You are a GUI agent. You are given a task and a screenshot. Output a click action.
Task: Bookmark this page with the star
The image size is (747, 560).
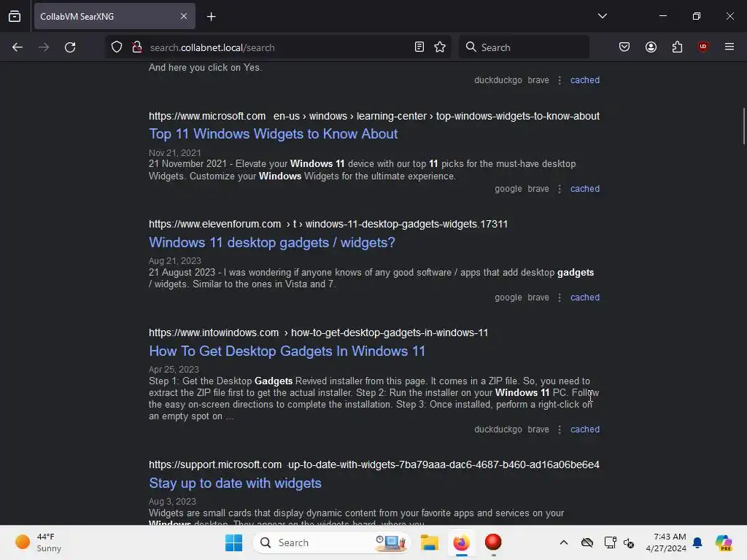click(440, 47)
